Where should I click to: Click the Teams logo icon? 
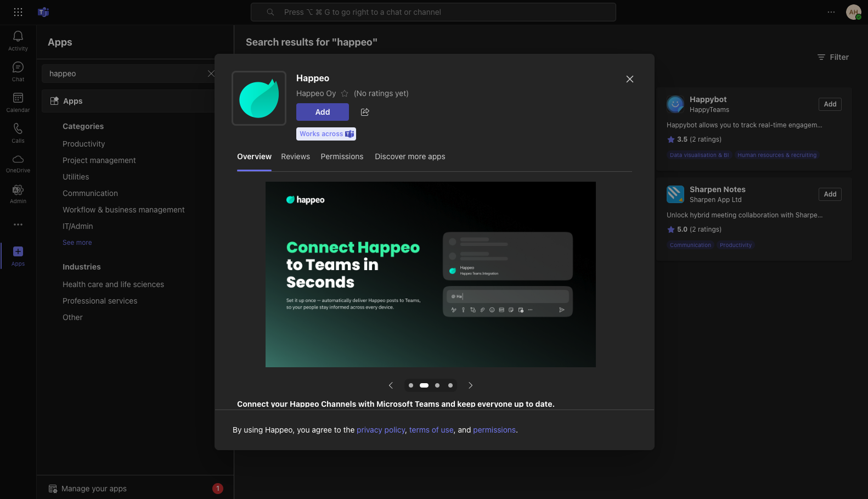pos(43,12)
